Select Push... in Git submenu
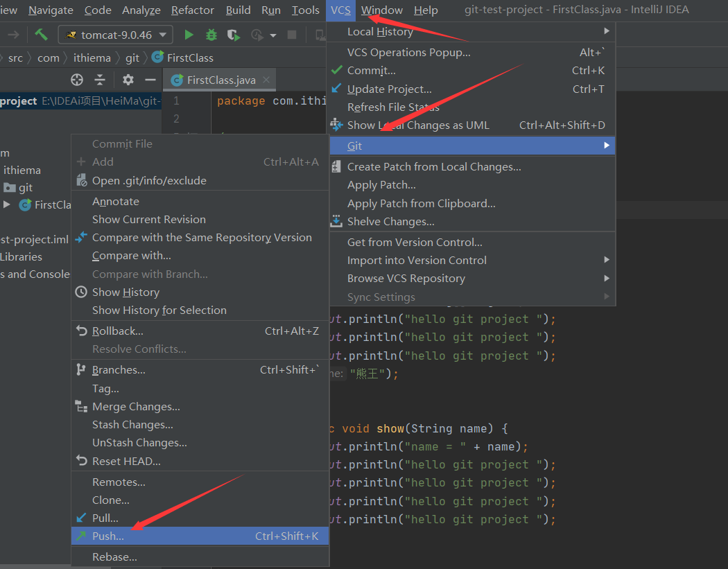 coord(200,536)
